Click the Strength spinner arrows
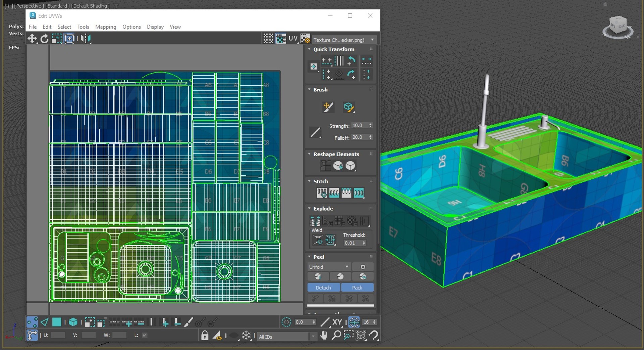Image resolution: width=644 pixels, height=350 pixels. pos(370,125)
